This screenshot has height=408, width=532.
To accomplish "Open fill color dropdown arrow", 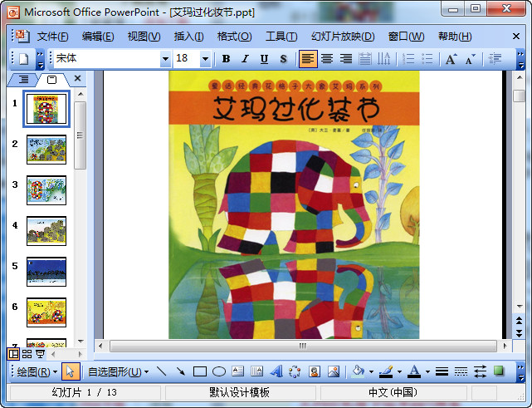I will coord(371,371).
